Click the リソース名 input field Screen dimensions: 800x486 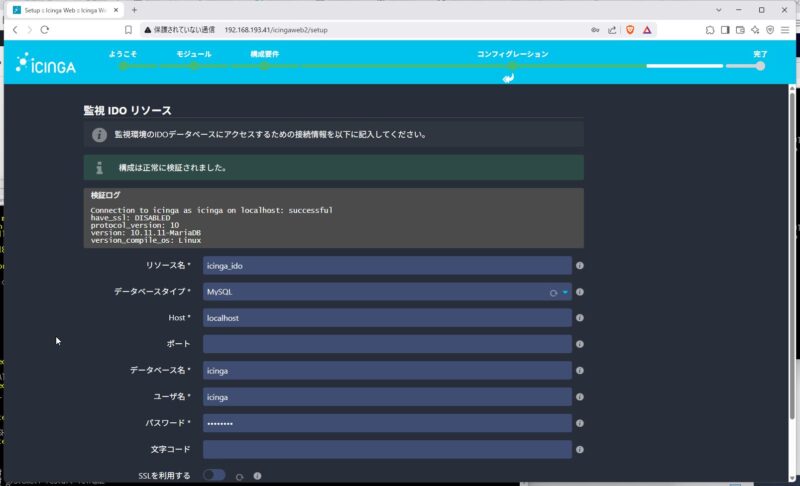(387, 266)
